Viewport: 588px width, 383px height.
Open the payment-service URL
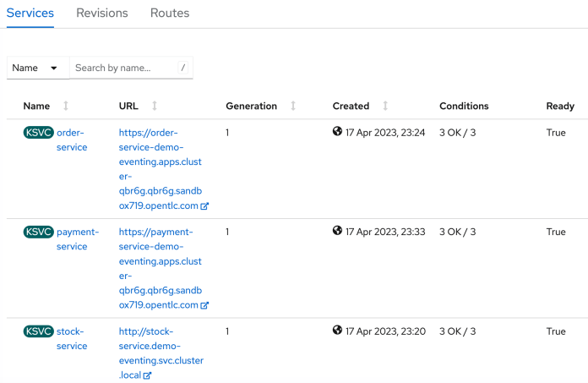click(x=161, y=269)
